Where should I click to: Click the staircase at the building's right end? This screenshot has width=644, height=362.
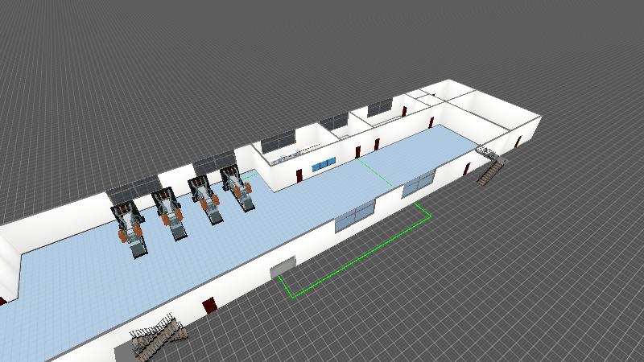click(489, 167)
